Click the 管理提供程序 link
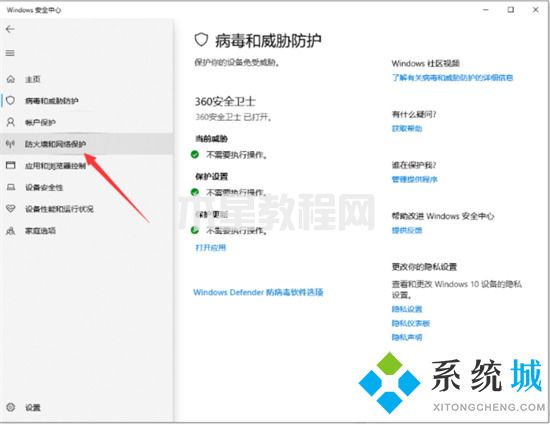The image size is (550, 425). (415, 180)
